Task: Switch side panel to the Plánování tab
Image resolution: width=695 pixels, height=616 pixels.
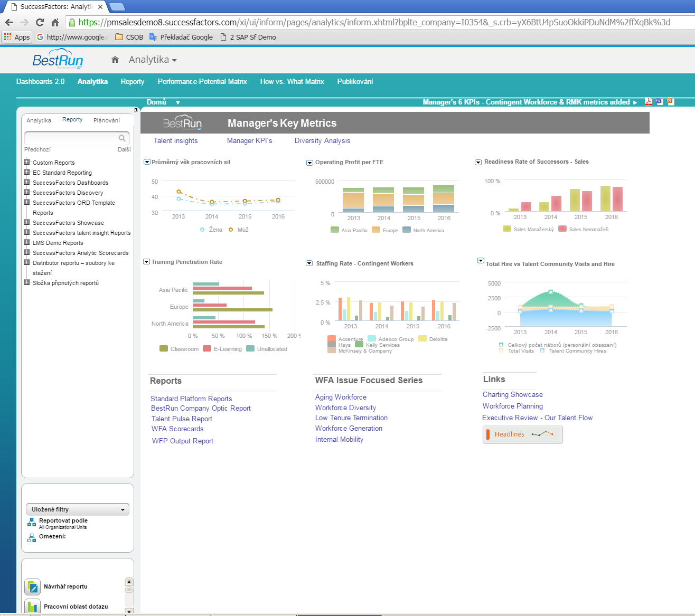Action: (107, 120)
